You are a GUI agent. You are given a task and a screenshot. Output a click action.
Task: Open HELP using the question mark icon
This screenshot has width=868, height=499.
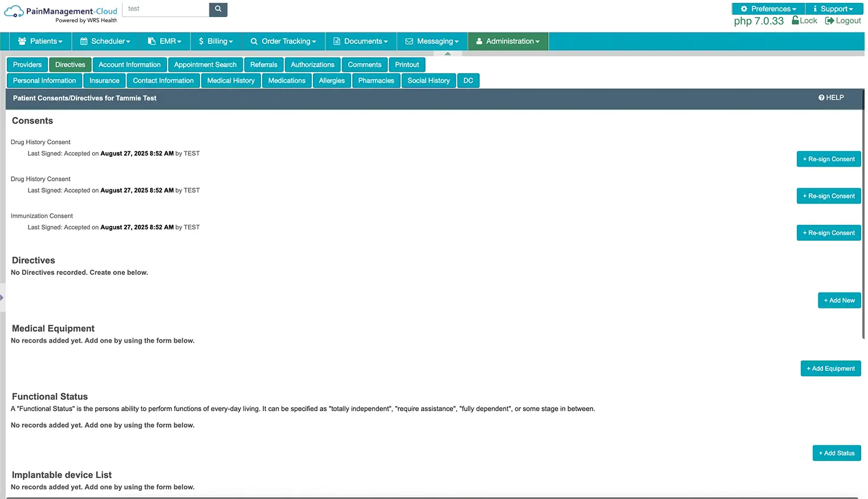click(x=821, y=98)
